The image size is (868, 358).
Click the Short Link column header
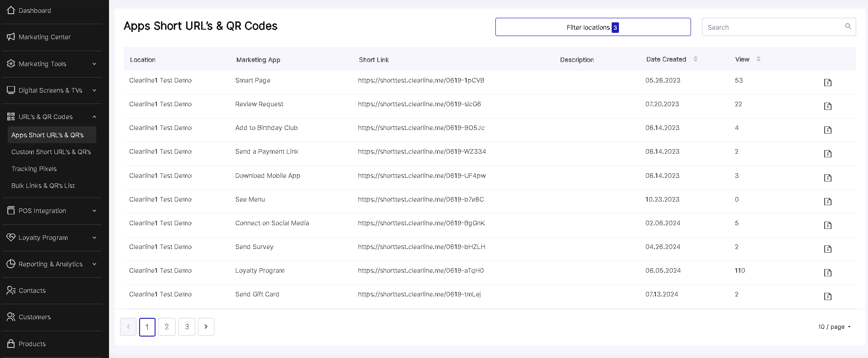(x=374, y=60)
